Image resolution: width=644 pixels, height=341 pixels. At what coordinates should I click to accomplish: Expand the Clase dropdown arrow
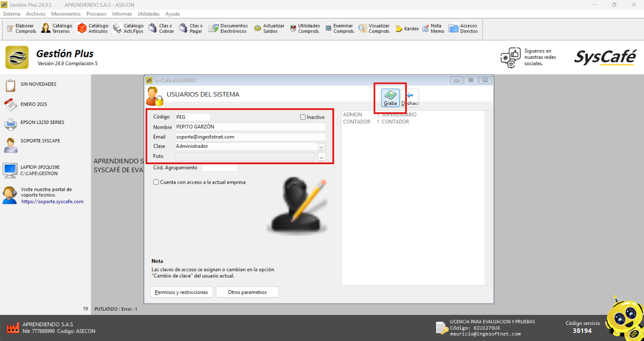321,147
